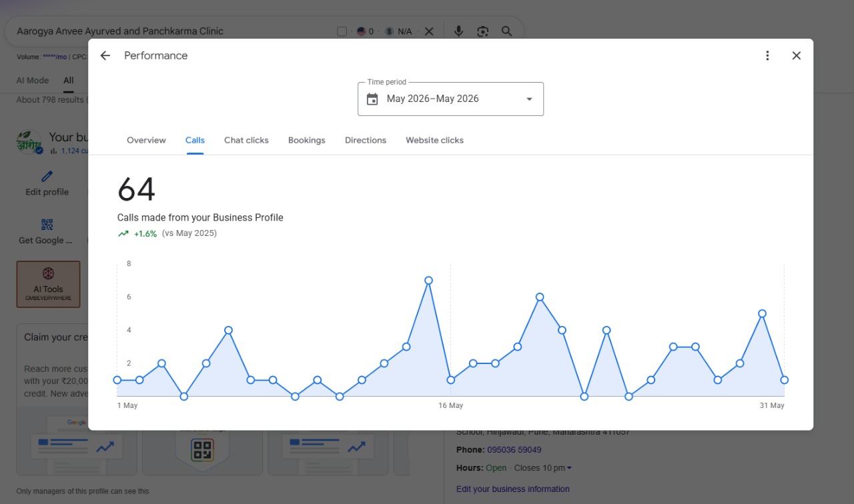Open Edit your business information link
854x504 pixels.
tap(512, 489)
